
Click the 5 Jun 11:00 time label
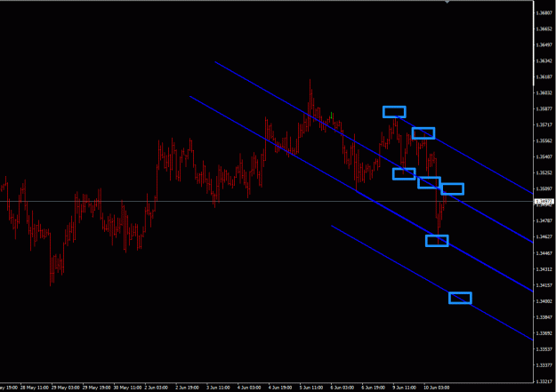click(311, 388)
